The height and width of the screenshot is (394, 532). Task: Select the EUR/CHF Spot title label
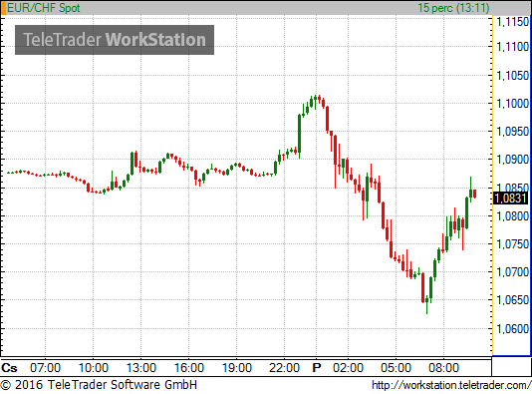pos(44,8)
